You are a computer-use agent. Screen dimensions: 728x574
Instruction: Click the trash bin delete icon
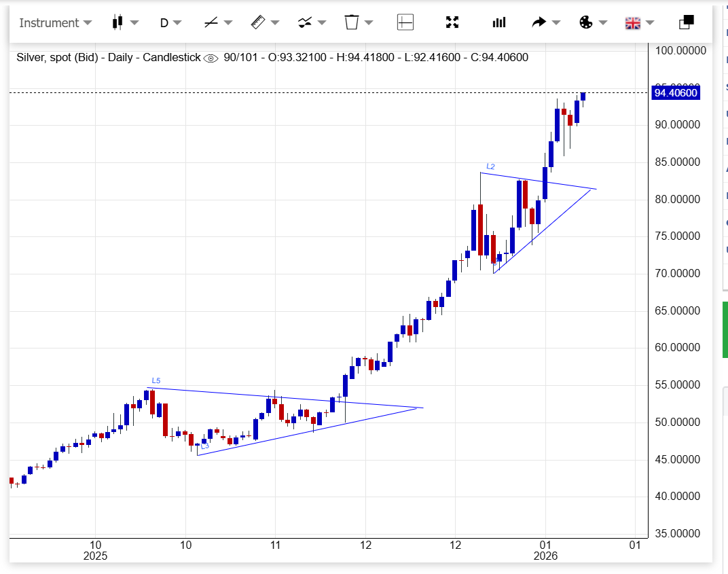pos(351,22)
